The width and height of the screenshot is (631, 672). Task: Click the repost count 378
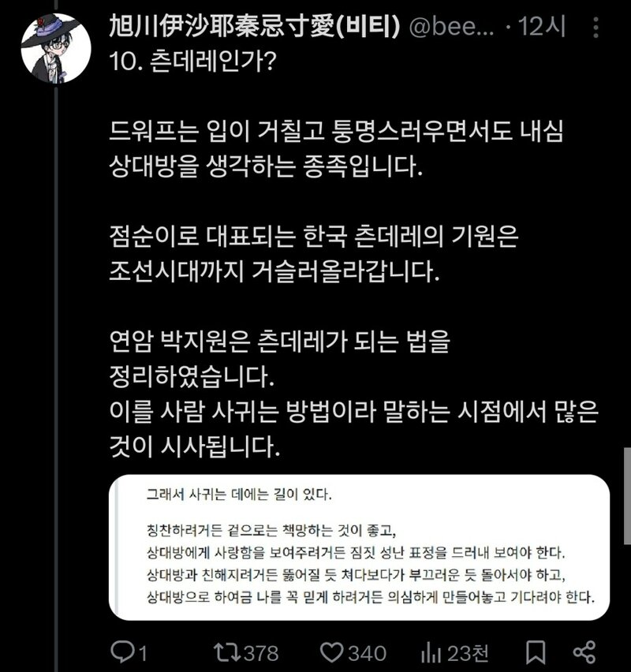(x=261, y=654)
